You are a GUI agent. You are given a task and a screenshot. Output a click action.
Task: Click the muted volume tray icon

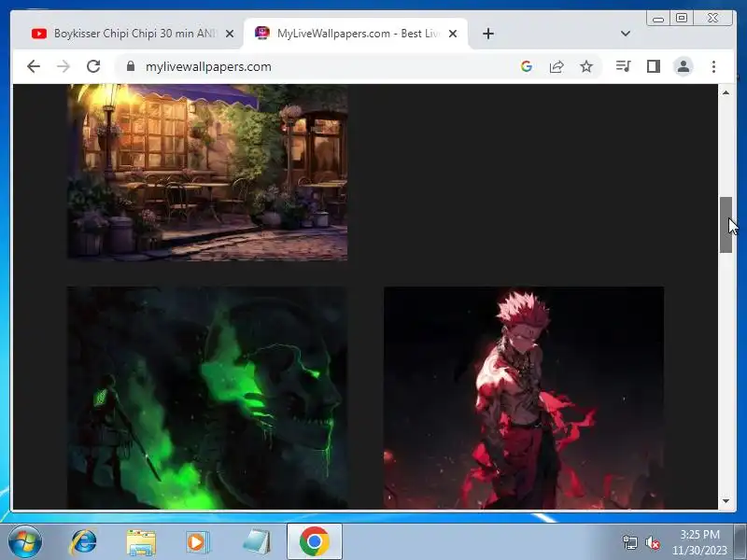(652, 542)
